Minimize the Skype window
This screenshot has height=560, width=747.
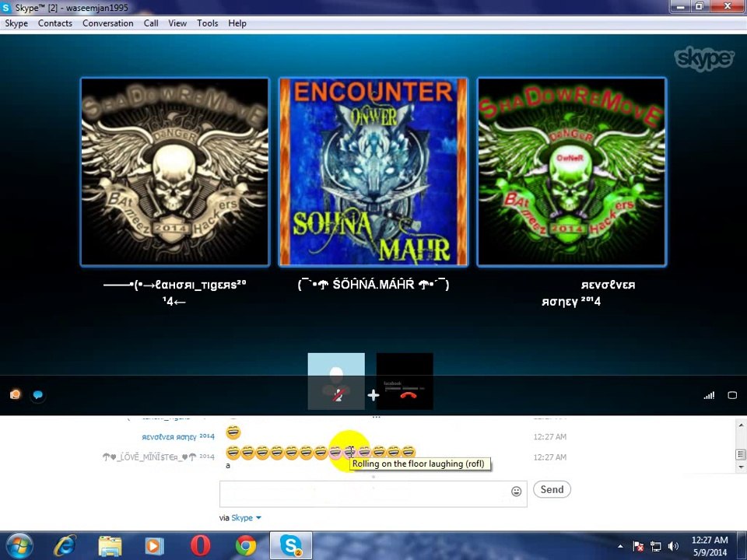(x=680, y=6)
